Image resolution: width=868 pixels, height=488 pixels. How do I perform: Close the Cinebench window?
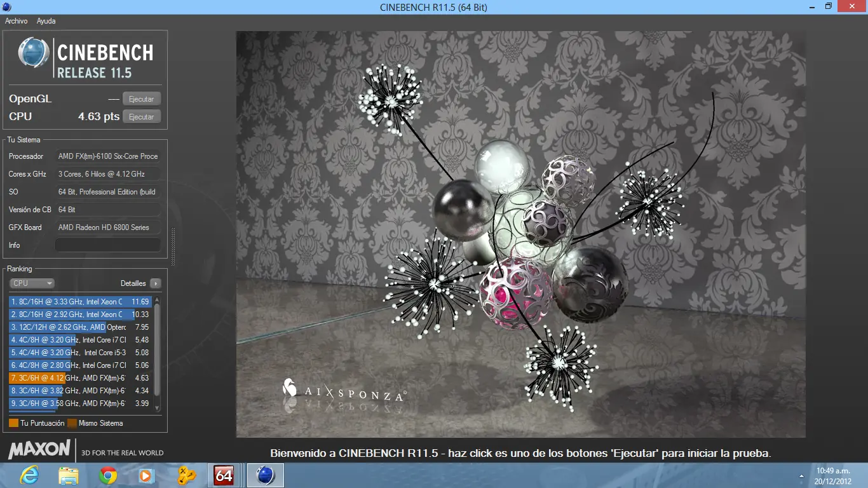(851, 7)
